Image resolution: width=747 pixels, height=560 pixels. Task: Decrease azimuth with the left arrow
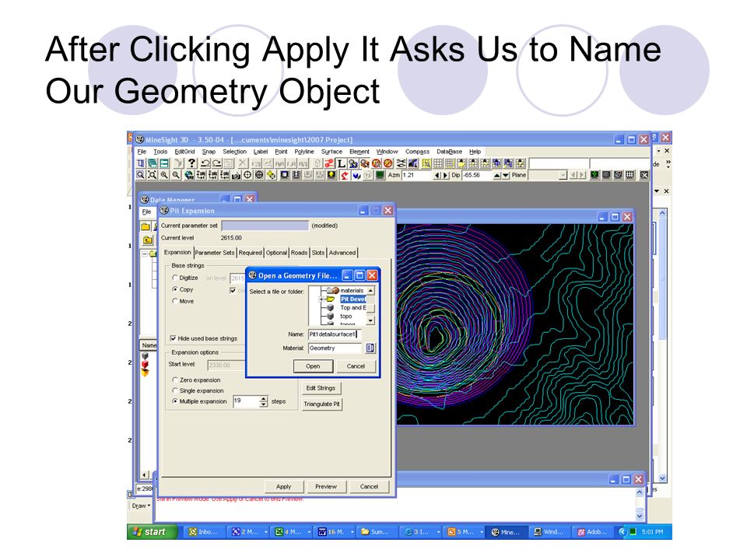(x=437, y=176)
